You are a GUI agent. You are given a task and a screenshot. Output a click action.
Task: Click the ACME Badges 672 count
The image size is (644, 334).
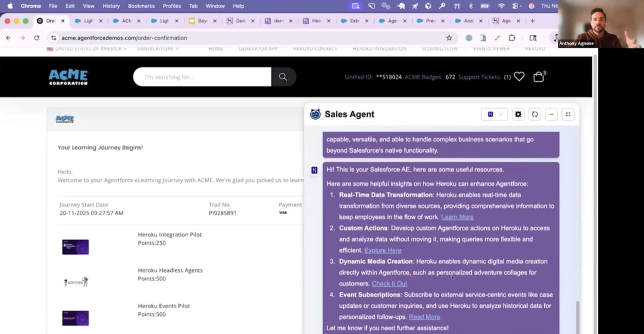pyautogui.click(x=450, y=77)
